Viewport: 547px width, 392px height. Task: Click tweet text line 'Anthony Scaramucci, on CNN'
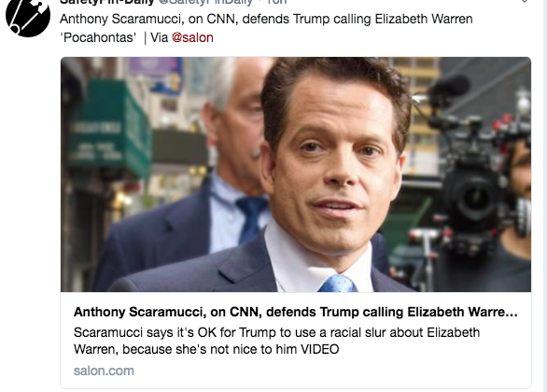pos(266,19)
